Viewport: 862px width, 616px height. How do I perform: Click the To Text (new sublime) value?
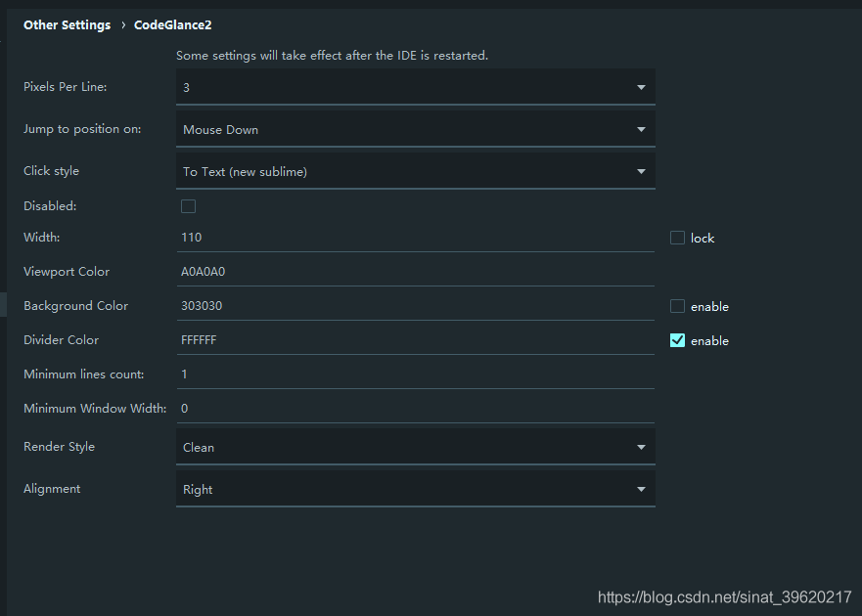tap(246, 172)
